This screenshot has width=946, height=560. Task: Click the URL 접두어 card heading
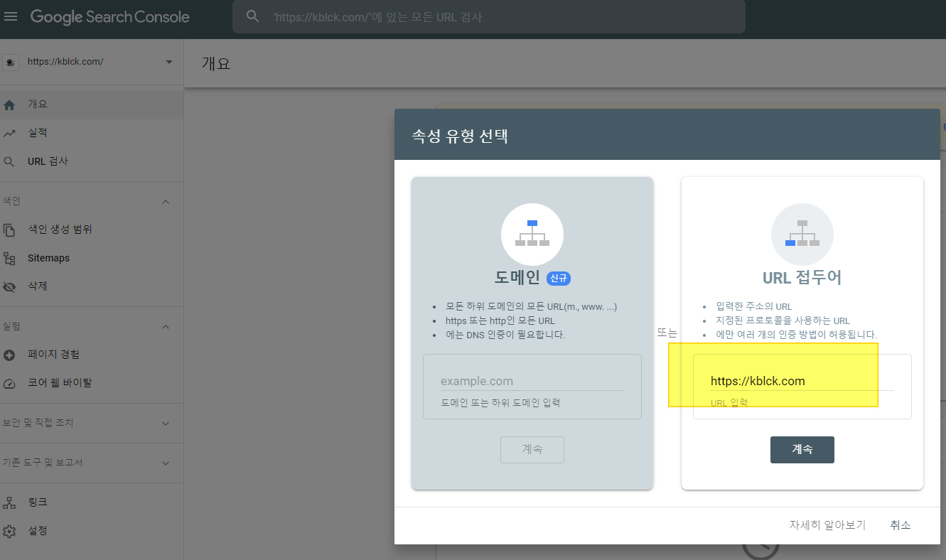pos(802,278)
